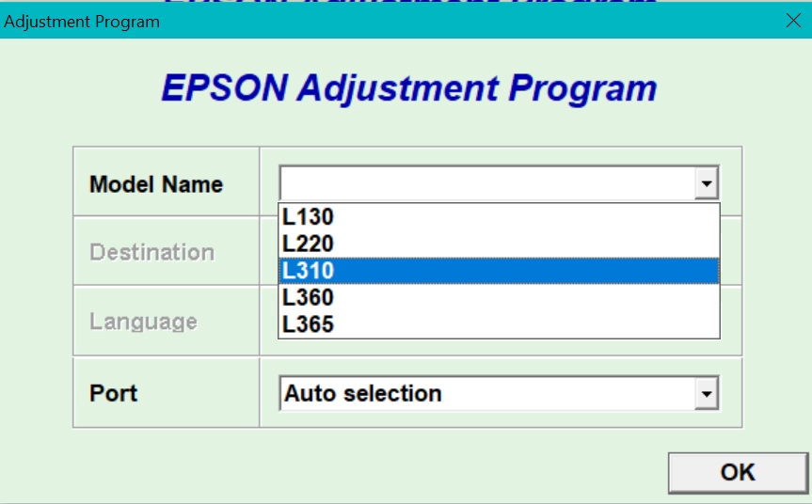The image size is (812, 504).
Task: Click the empty dialog background beside OK
Action: [x=376, y=468]
